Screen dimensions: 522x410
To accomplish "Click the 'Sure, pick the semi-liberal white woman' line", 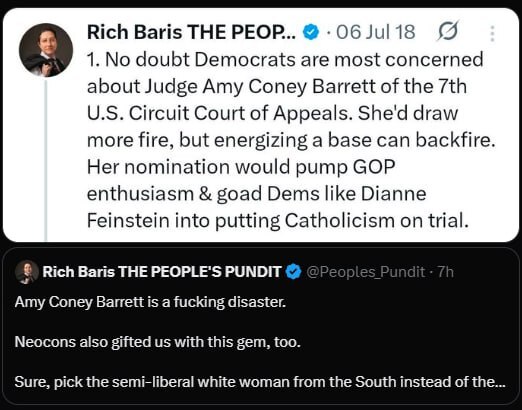I will click(260, 382).
